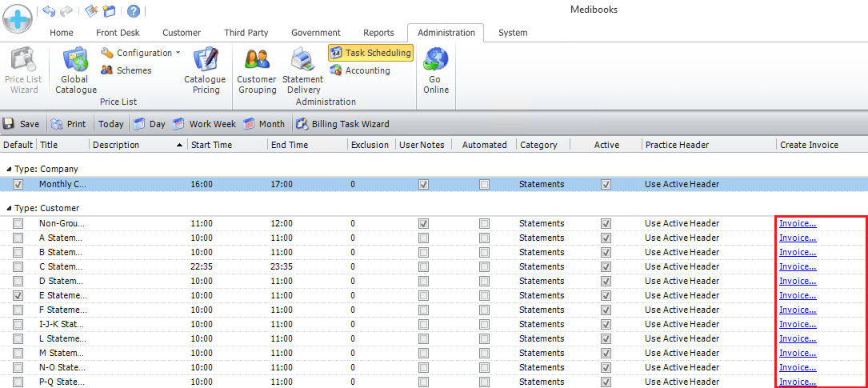Collapse the Type: Customer group

point(10,208)
